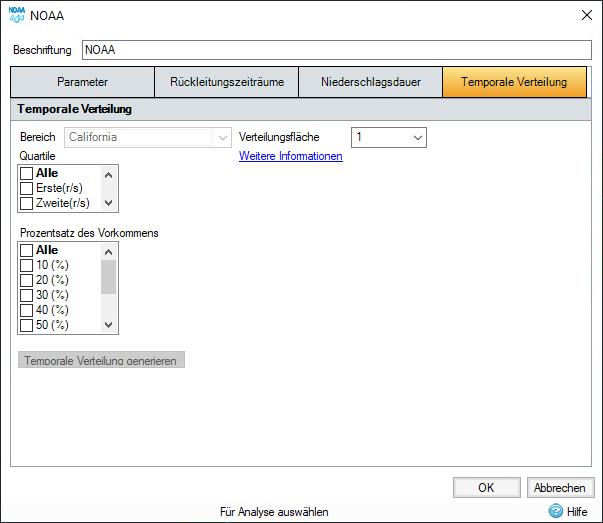The width and height of the screenshot is (603, 523).
Task: Click the OK button
Action: [486, 488]
